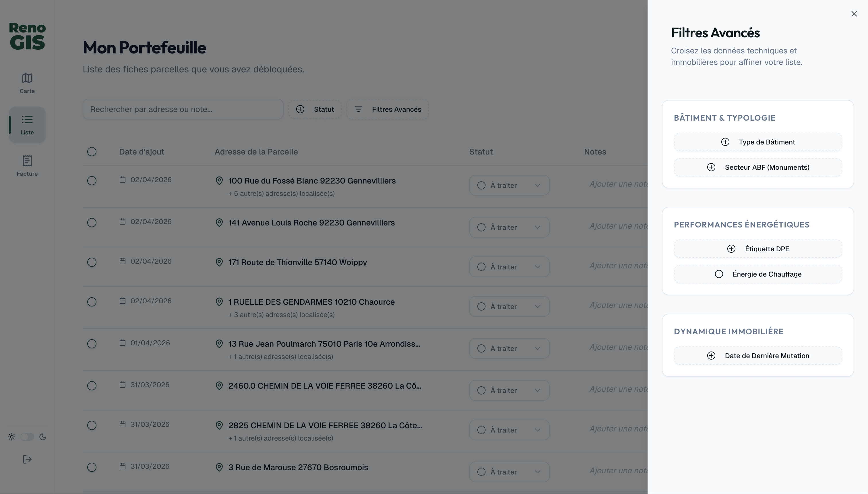The height and width of the screenshot is (494, 868).
Task: Add the Étiquette DPE filter
Action: [x=757, y=248]
